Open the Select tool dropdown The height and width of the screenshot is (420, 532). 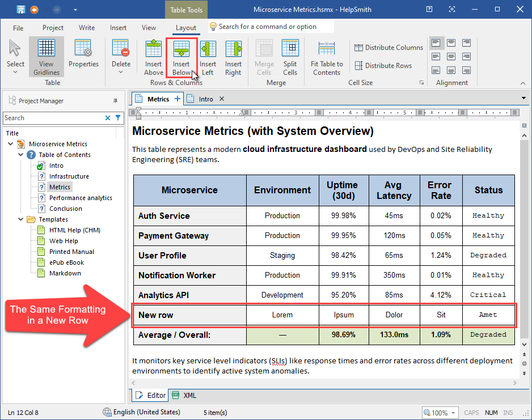15,72
